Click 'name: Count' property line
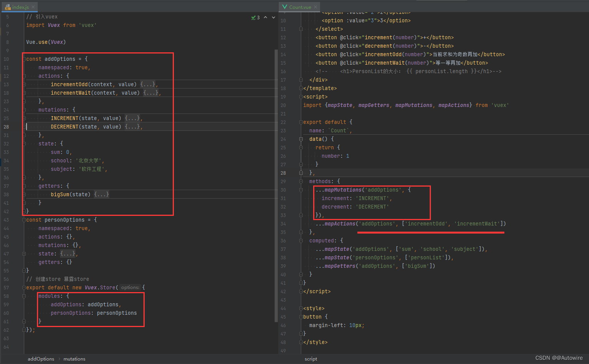This screenshot has height=364, width=589. [x=330, y=130]
